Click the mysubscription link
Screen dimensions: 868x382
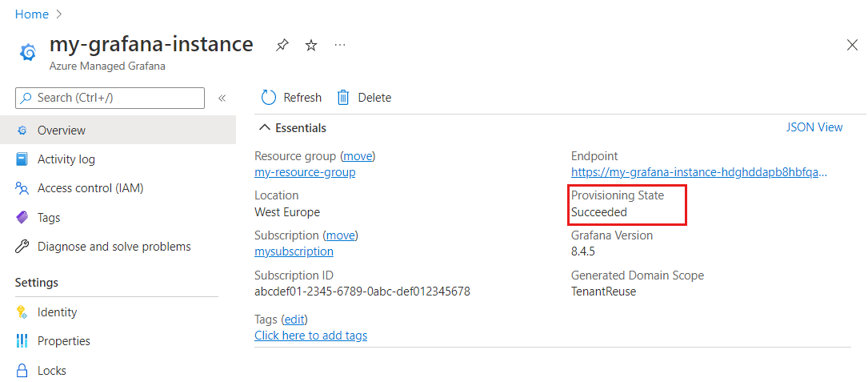[x=294, y=251]
